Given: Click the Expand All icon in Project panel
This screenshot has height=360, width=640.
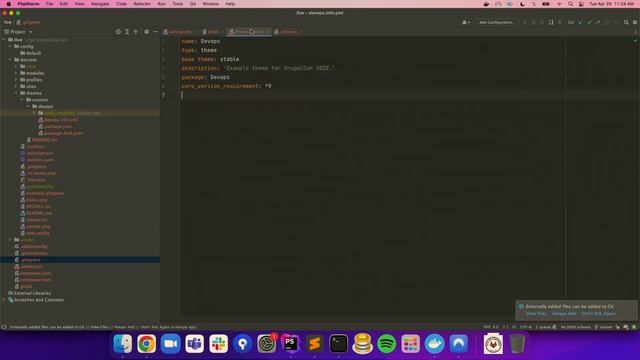Looking at the screenshot, I should click(127, 31).
